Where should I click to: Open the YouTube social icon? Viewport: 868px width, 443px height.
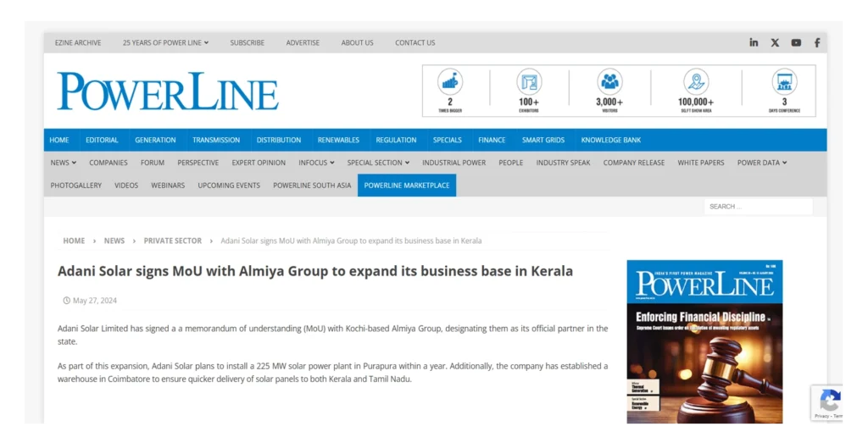click(796, 42)
